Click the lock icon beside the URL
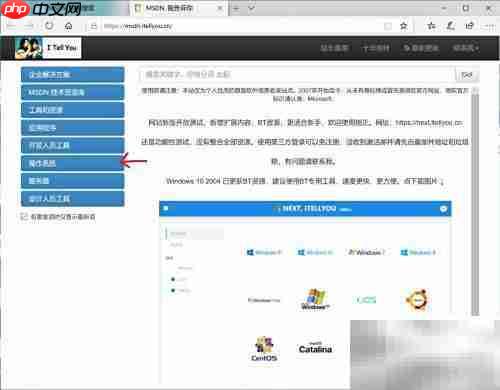The image size is (500, 390). (x=94, y=26)
